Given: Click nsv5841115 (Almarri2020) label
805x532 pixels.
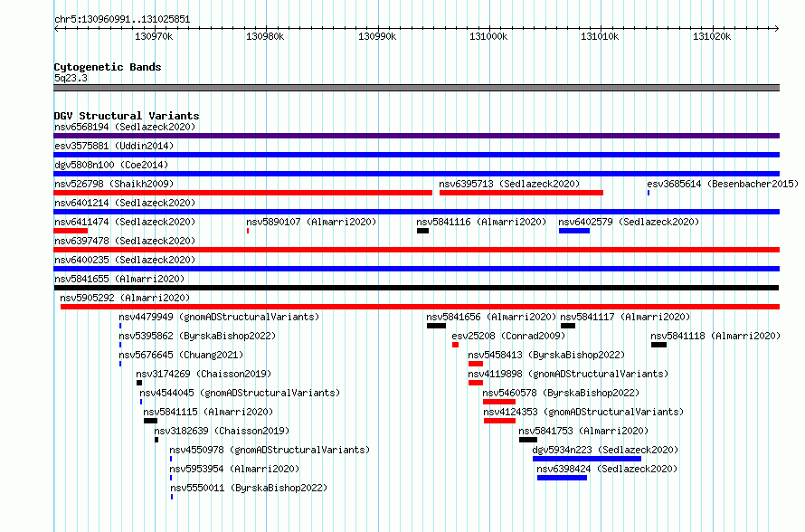Looking at the screenshot, I should 208,412.
